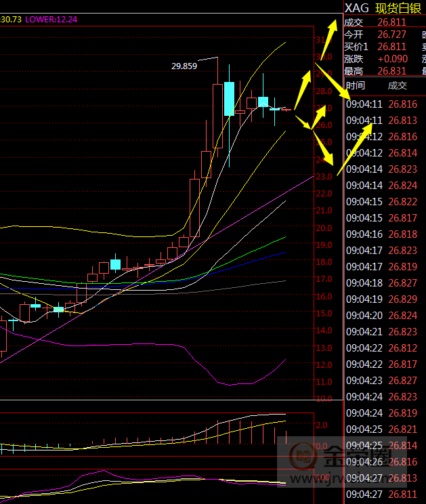Click the 10.0 price axis label
Screen dimensions: 426x504
click(324, 399)
